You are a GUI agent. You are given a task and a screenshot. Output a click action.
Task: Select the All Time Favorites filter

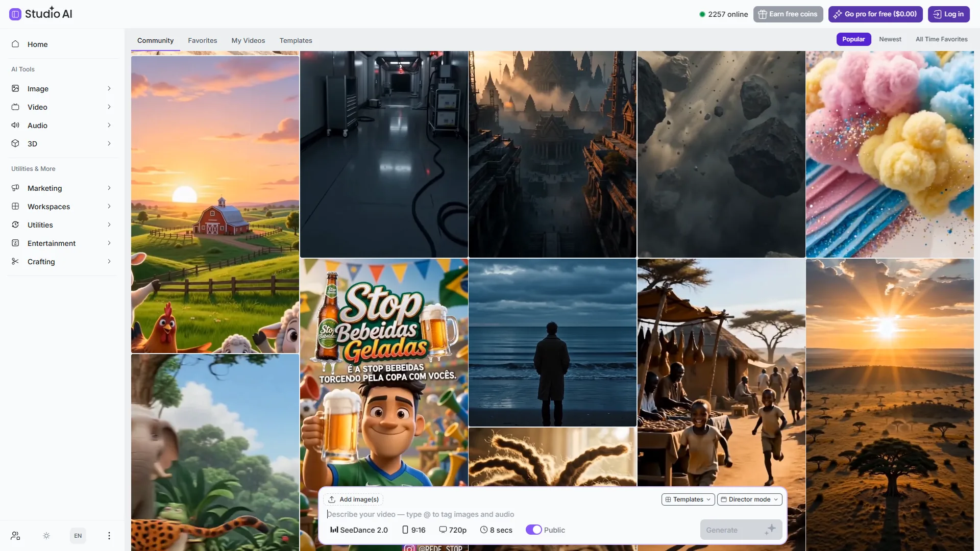[x=941, y=39]
